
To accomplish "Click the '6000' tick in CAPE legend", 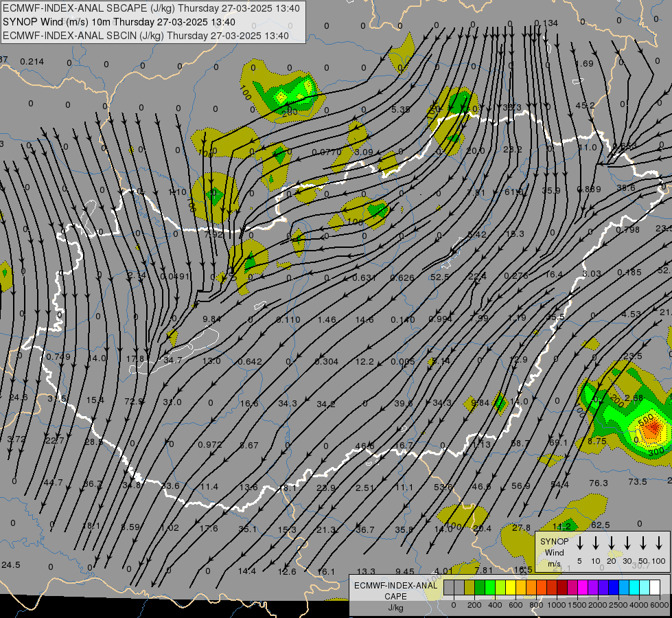I will tap(659, 605).
